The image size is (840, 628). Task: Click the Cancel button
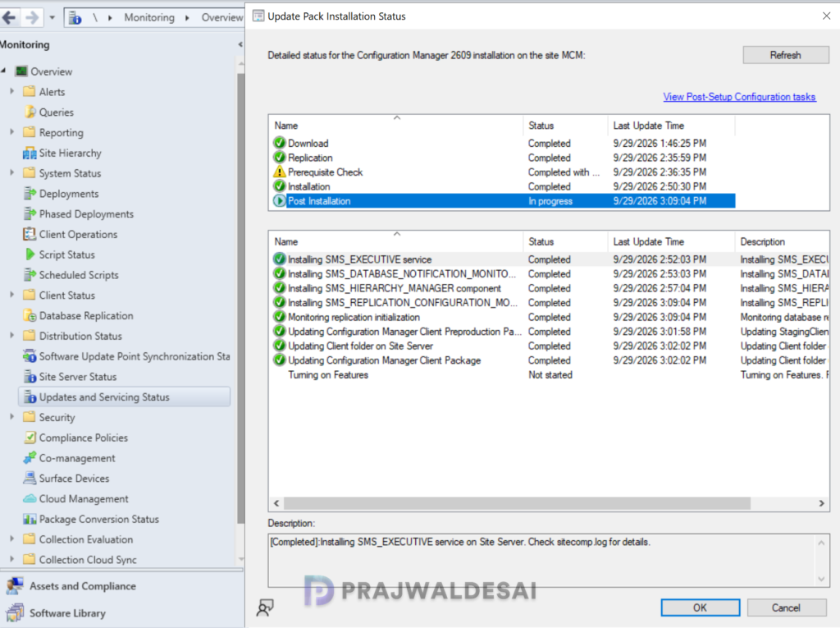[786, 607]
